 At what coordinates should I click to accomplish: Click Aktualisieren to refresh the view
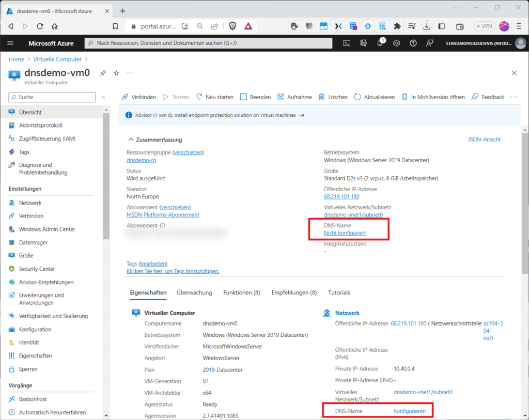[375, 97]
